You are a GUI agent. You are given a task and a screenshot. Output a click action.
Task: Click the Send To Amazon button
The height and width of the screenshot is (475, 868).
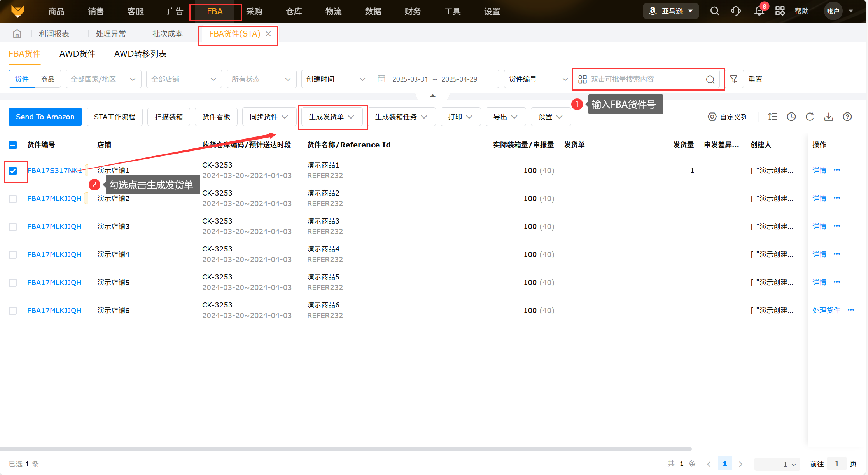pos(45,117)
